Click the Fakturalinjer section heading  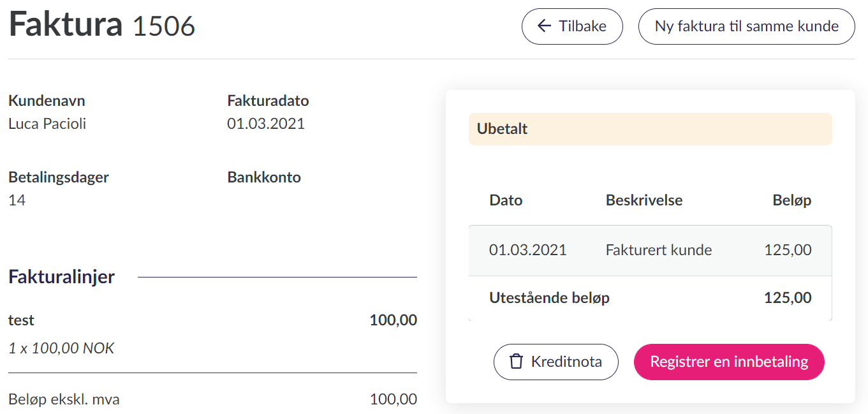pos(61,277)
